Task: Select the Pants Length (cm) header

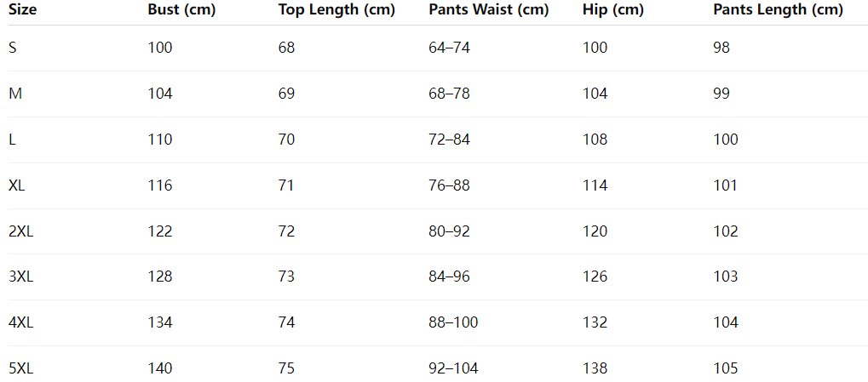Action: pos(778,10)
